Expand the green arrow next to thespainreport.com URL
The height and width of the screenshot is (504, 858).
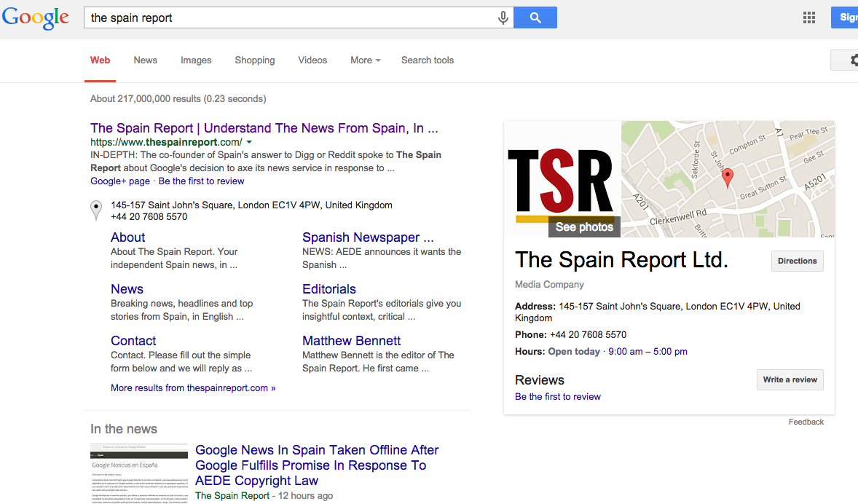(x=250, y=142)
